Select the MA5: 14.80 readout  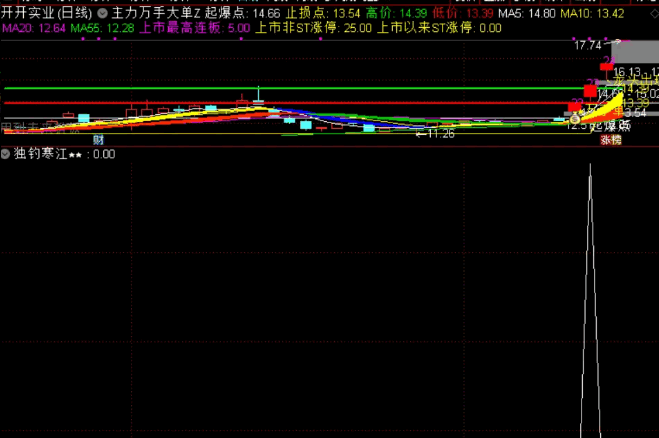(x=527, y=13)
